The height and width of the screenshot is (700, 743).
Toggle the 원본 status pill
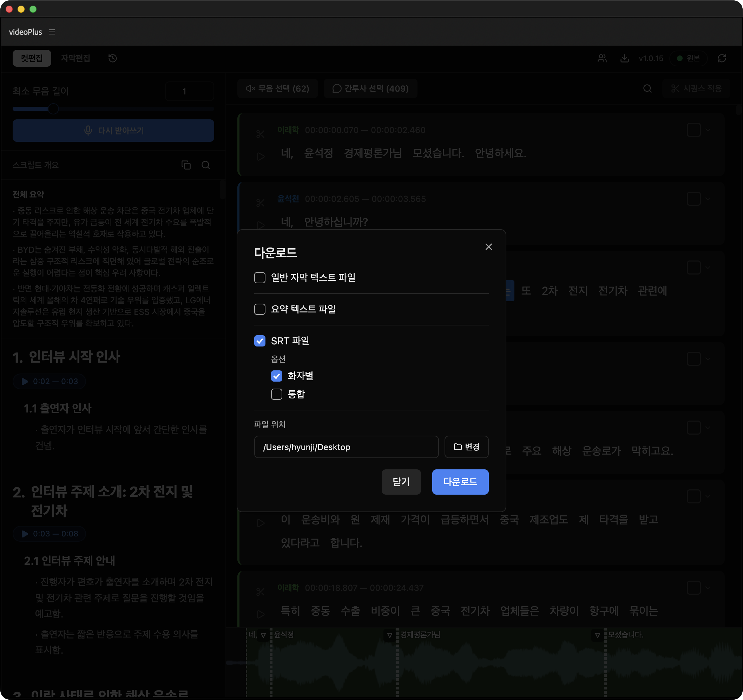(689, 58)
